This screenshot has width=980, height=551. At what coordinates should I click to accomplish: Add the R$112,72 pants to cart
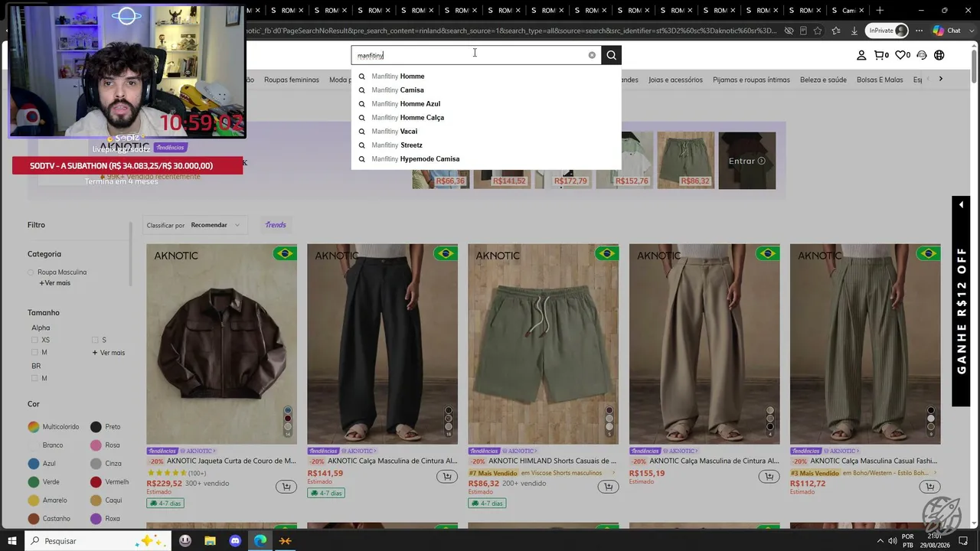click(x=929, y=487)
